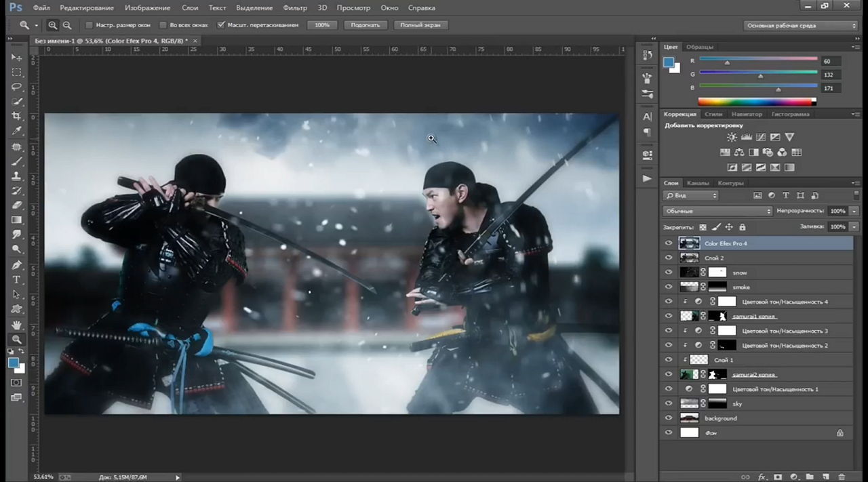Screen dimensions: 868x482
Task: Create new group with the folder icon
Action: pyautogui.click(x=810, y=477)
